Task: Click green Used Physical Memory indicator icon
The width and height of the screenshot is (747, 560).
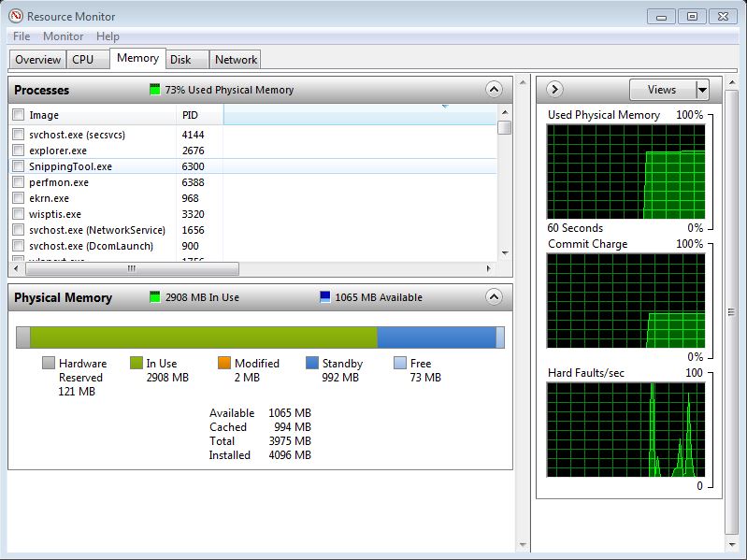Action: pyautogui.click(x=155, y=90)
